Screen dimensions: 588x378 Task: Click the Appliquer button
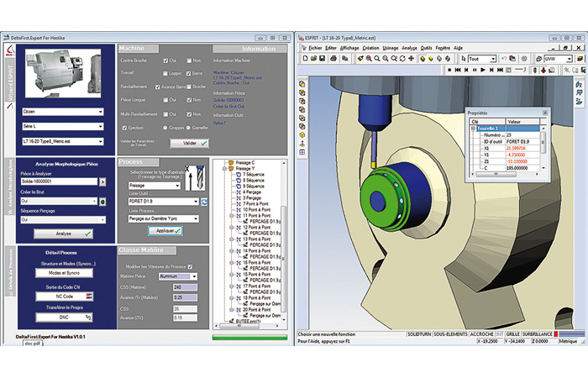(165, 231)
